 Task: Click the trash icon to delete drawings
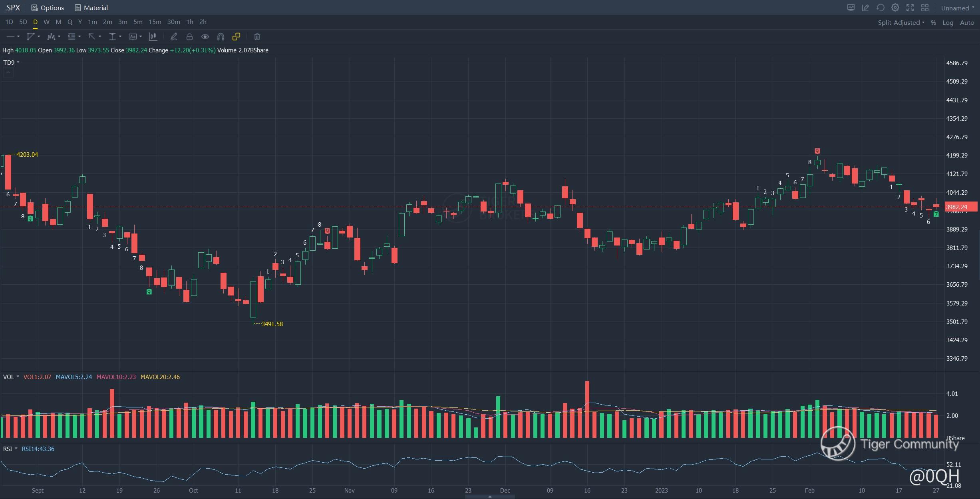257,37
